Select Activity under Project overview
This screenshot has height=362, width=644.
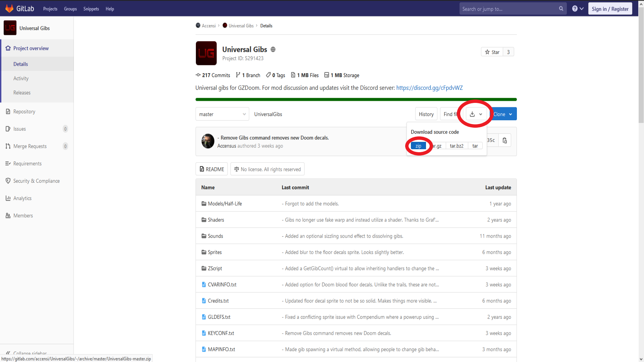(x=21, y=78)
